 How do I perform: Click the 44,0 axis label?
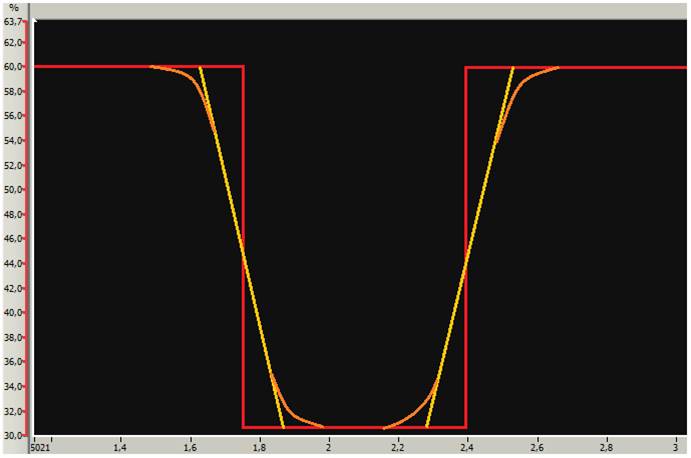pos(11,263)
